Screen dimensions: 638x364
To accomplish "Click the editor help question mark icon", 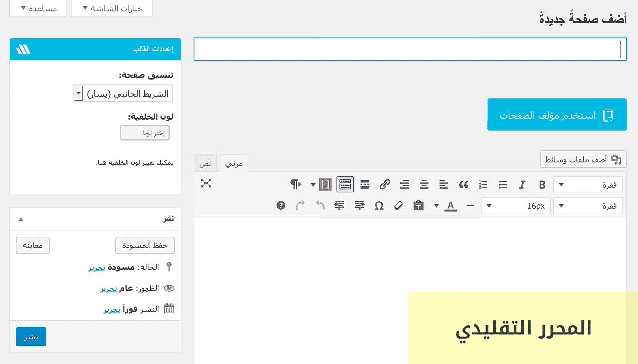I will coord(281,205).
